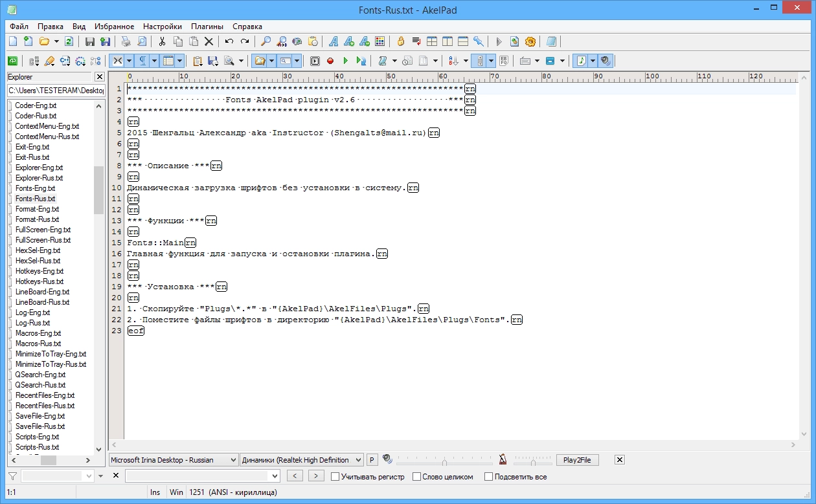Open the Вид menu
Viewport: 816px width, 504px height.
79,27
